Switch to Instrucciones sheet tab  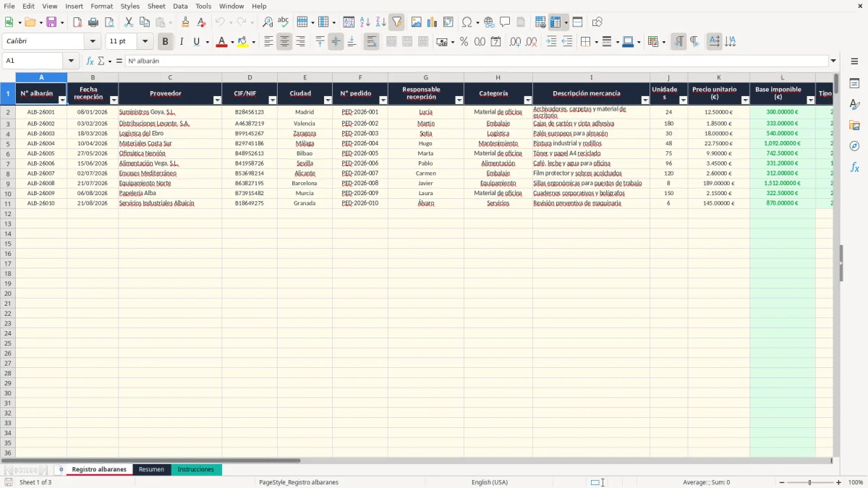coord(196,469)
